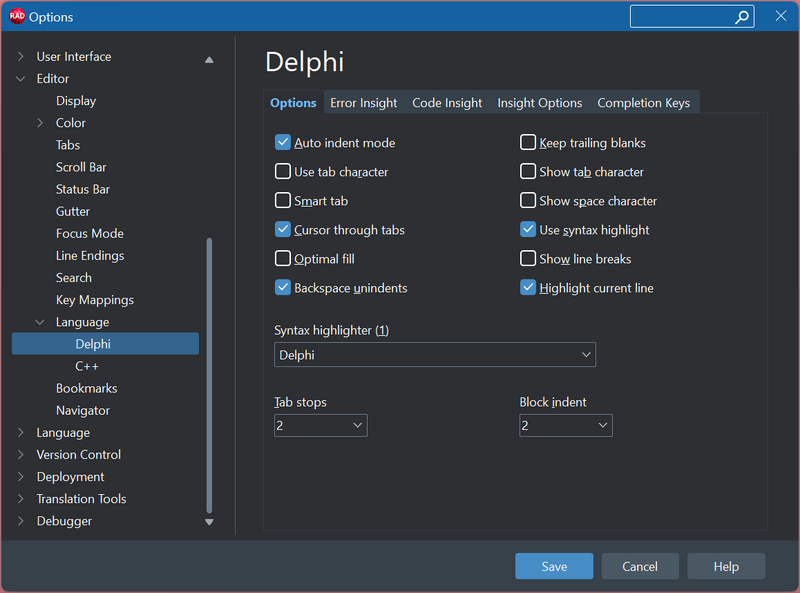Check Show space character
The width and height of the screenshot is (800, 593).
(528, 201)
